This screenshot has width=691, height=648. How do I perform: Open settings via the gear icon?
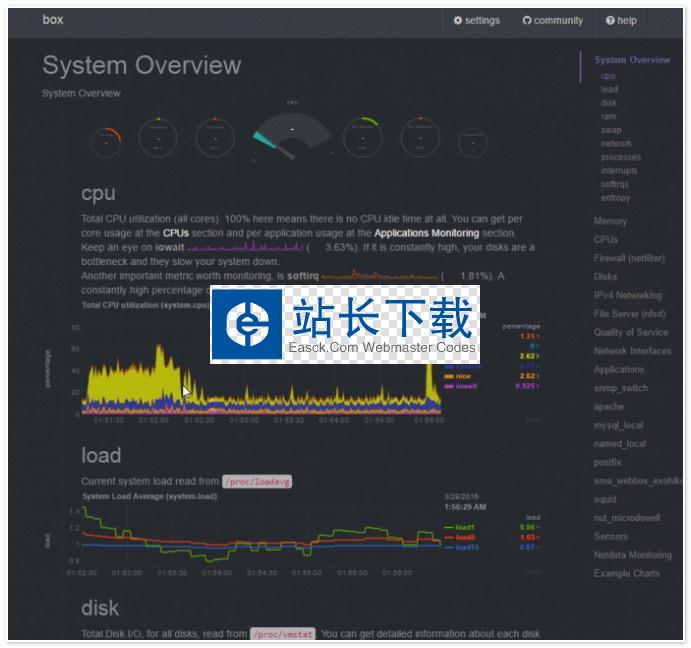click(476, 20)
